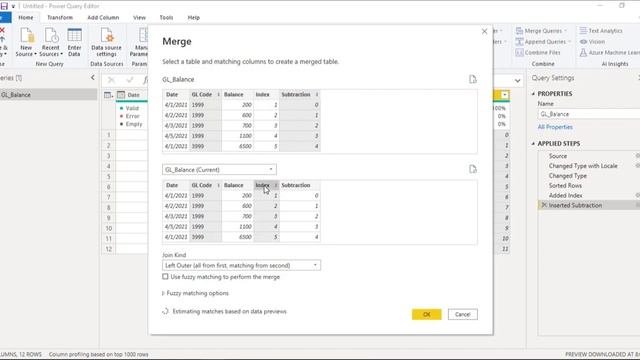Click the formula bar confirm checkmark
640x360 pixels.
pos(130,80)
